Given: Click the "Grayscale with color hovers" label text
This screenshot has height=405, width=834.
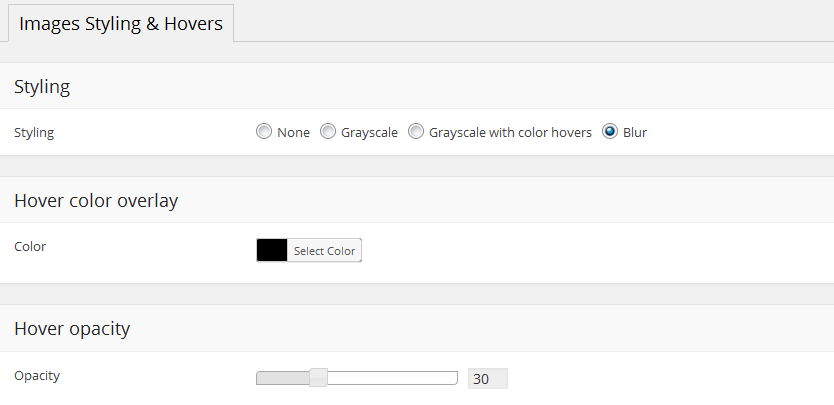Looking at the screenshot, I should click(510, 132).
